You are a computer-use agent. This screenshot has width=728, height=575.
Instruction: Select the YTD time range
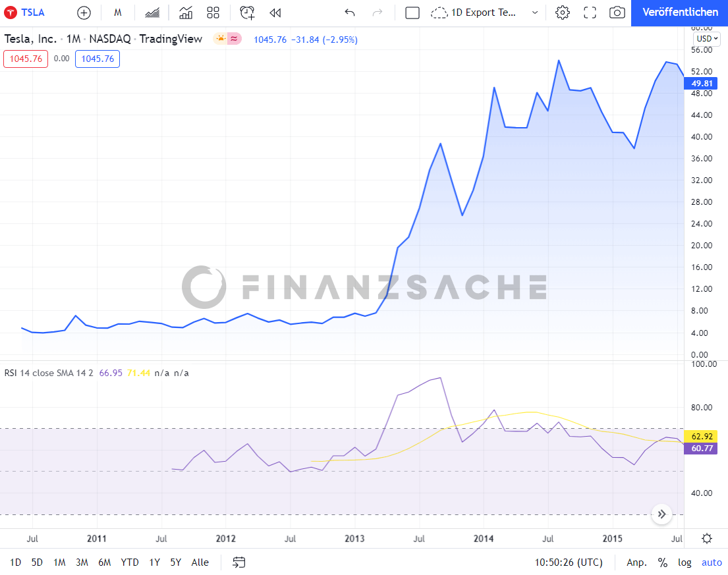[130, 562]
